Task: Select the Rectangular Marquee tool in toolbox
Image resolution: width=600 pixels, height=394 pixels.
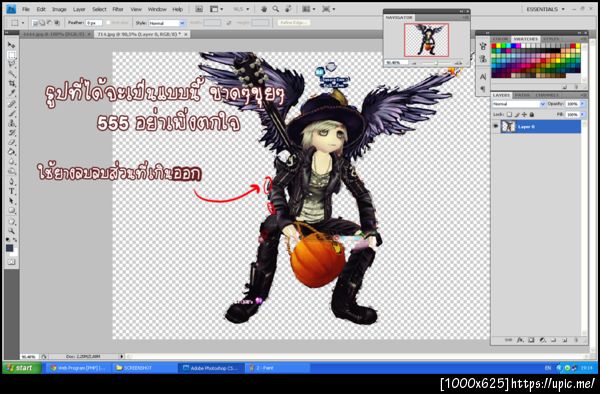Action: coord(11,55)
